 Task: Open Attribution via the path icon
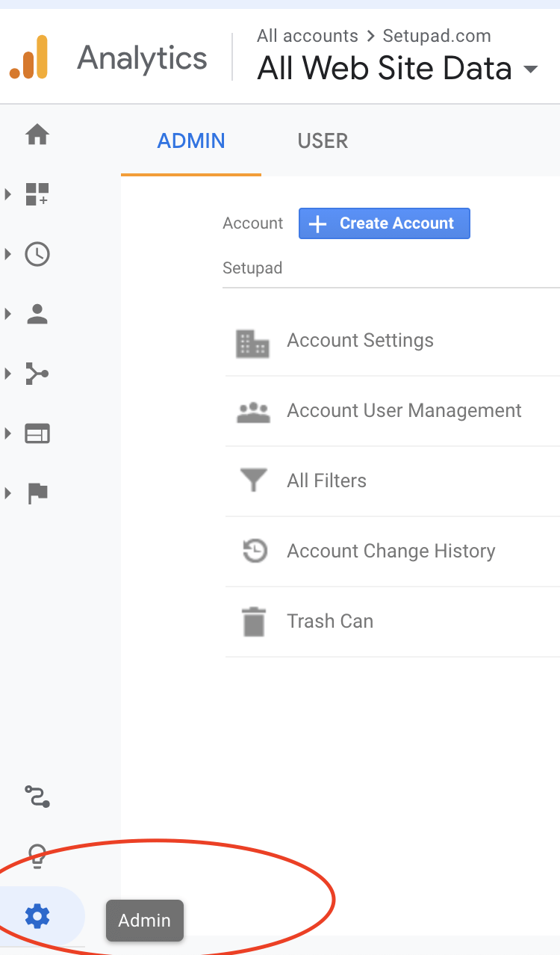[x=37, y=797]
